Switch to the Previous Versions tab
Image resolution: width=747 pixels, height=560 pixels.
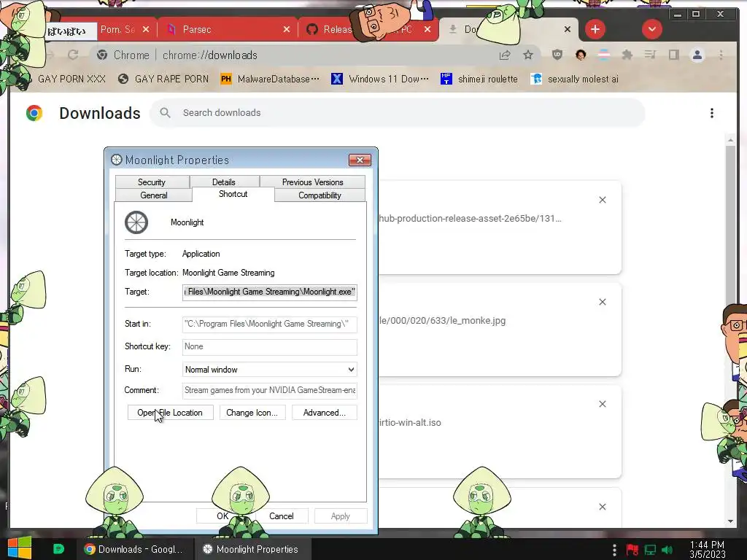pyautogui.click(x=312, y=182)
